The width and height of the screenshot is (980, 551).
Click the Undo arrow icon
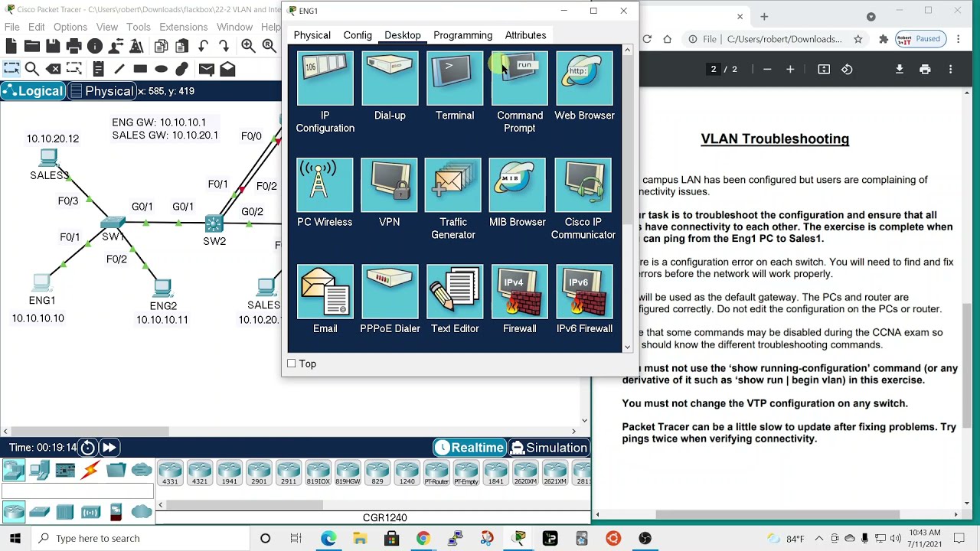coord(204,47)
